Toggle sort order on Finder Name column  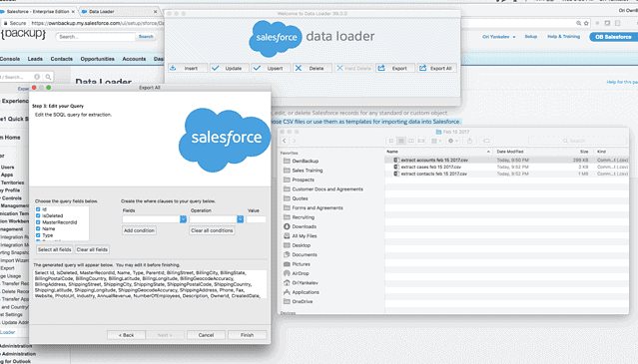(x=438, y=152)
